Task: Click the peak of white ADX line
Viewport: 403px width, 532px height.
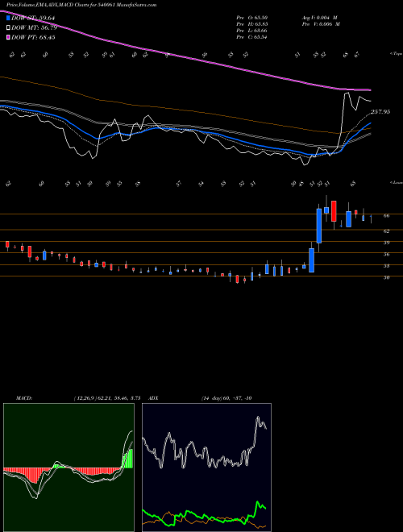Action: coord(258,418)
